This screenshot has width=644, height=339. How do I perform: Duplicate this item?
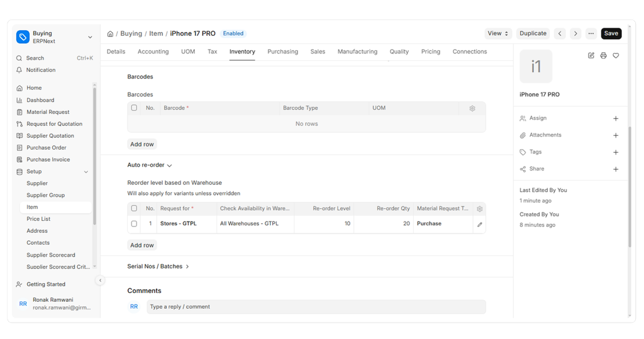click(x=533, y=34)
